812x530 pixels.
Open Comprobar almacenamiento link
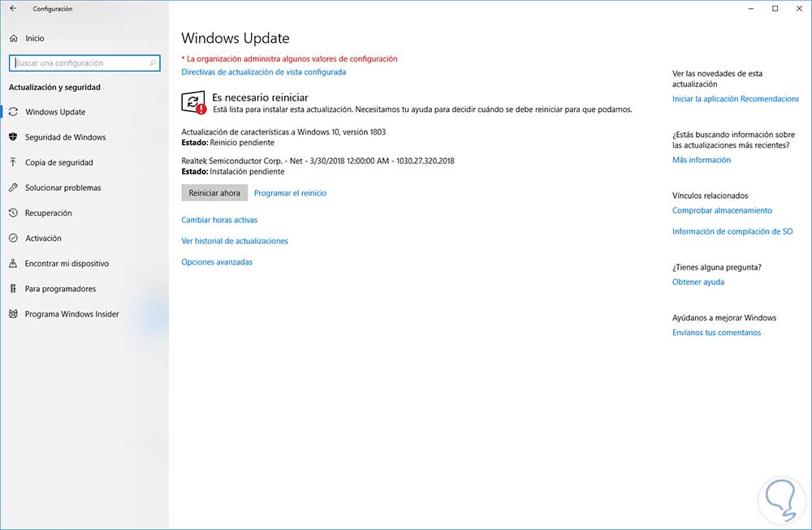coord(722,211)
